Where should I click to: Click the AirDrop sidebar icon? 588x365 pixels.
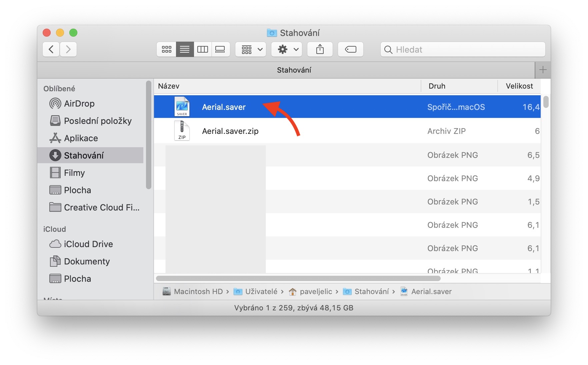[55, 104]
